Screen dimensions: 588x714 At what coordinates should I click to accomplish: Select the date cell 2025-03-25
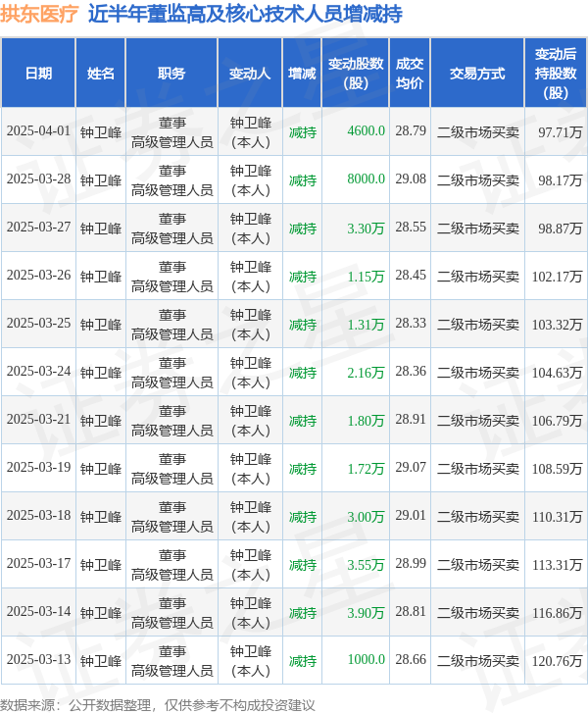pyautogui.click(x=38, y=324)
